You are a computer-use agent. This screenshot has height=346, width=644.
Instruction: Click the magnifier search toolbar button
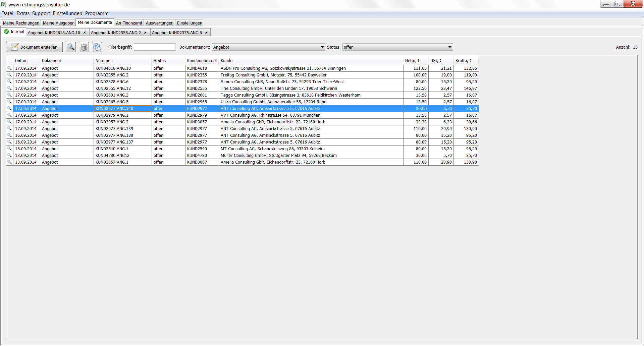pos(71,47)
